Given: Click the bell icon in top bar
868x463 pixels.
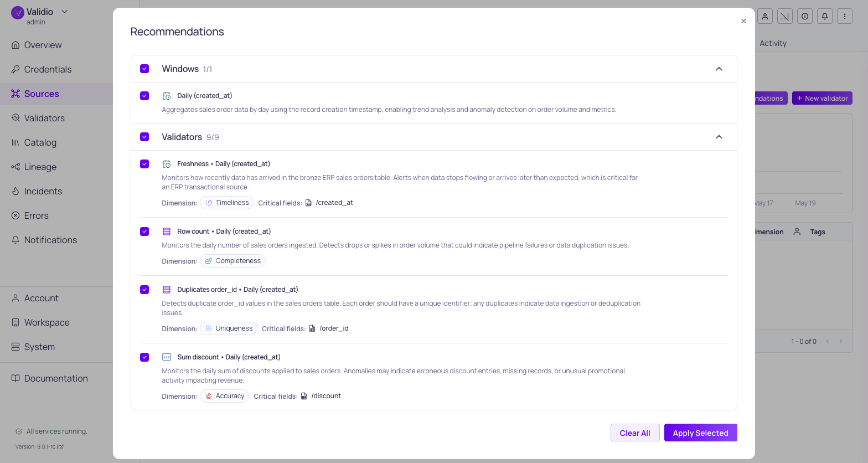Looking at the screenshot, I should pyautogui.click(x=825, y=16).
